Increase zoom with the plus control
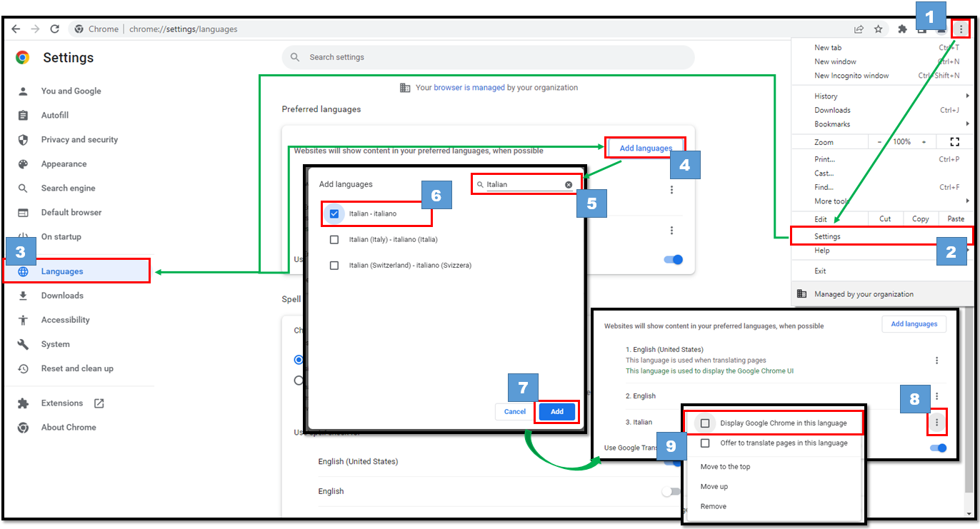The height and width of the screenshot is (529, 980). 924,141
